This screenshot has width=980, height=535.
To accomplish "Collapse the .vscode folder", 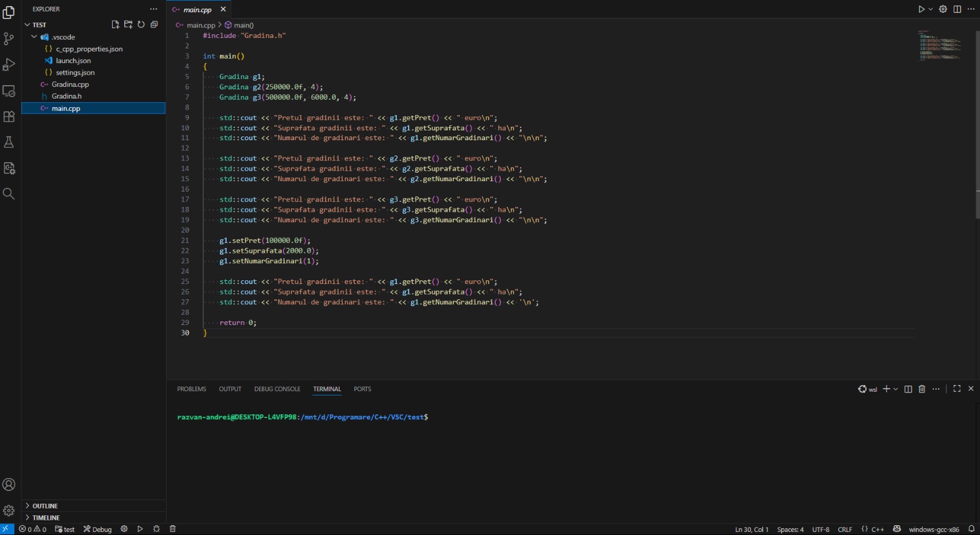I will [x=34, y=37].
